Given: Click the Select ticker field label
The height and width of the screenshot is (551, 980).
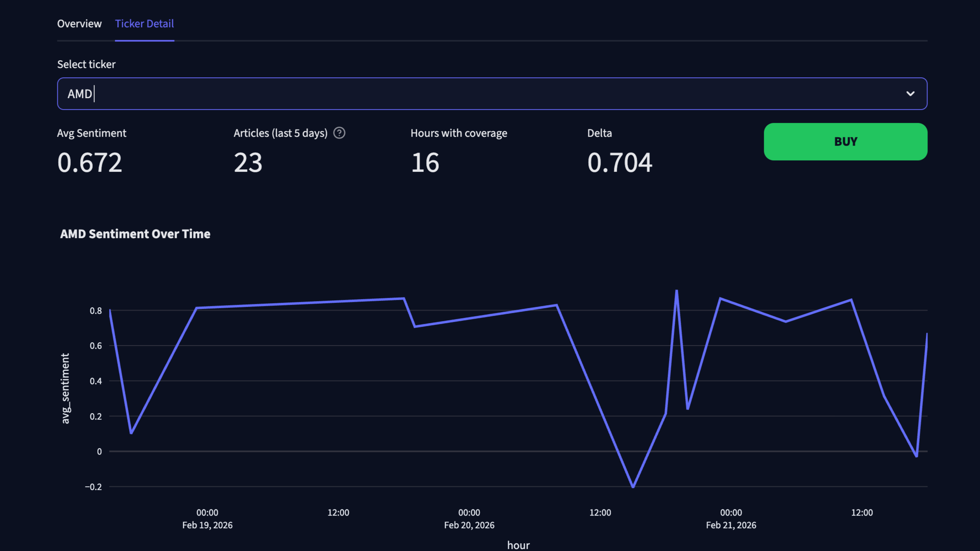Looking at the screenshot, I should pyautogui.click(x=86, y=64).
